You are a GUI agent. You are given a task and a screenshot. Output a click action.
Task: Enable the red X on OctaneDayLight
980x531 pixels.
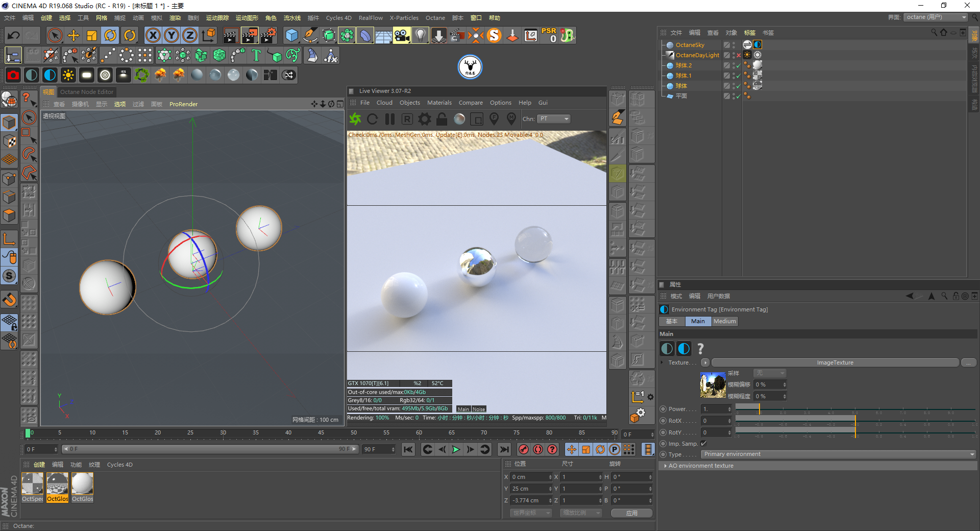739,55
